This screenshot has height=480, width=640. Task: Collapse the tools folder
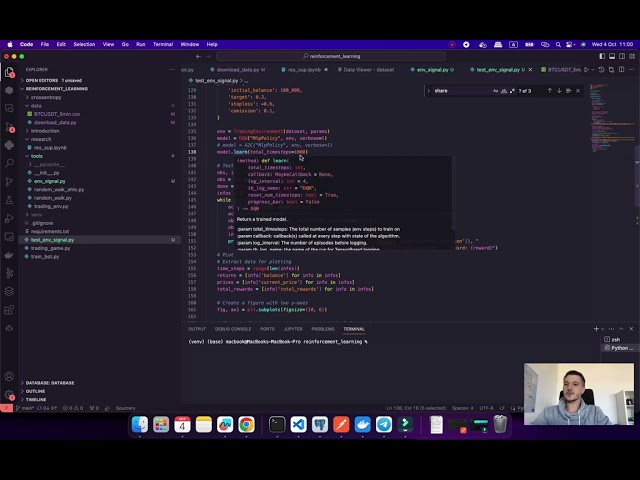pyautogui.click(x=36, y=156)
